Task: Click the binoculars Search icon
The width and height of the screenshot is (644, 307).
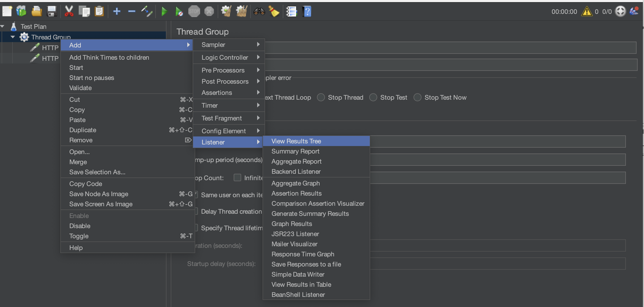Action: click(259, 11)
